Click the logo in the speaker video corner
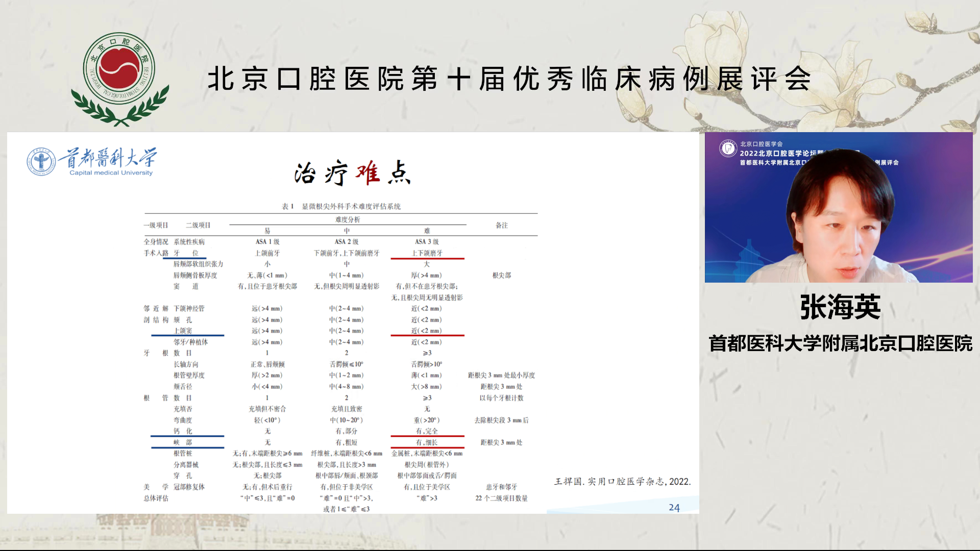The image size is (980, 551). click(728, 148)
